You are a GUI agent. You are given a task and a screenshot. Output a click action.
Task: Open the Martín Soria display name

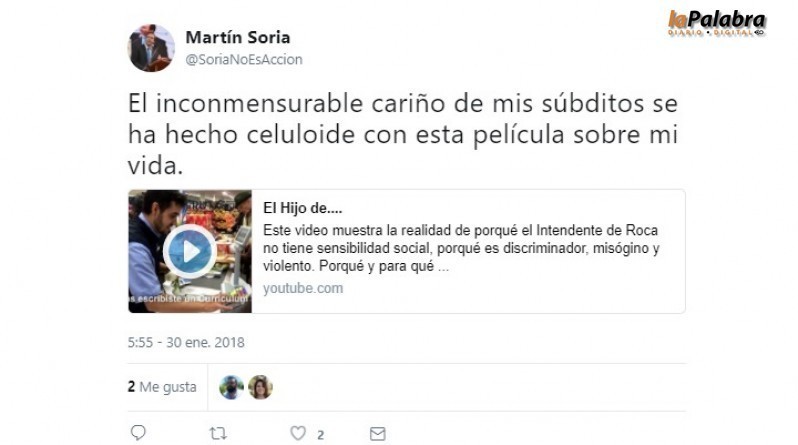(238, 37)
